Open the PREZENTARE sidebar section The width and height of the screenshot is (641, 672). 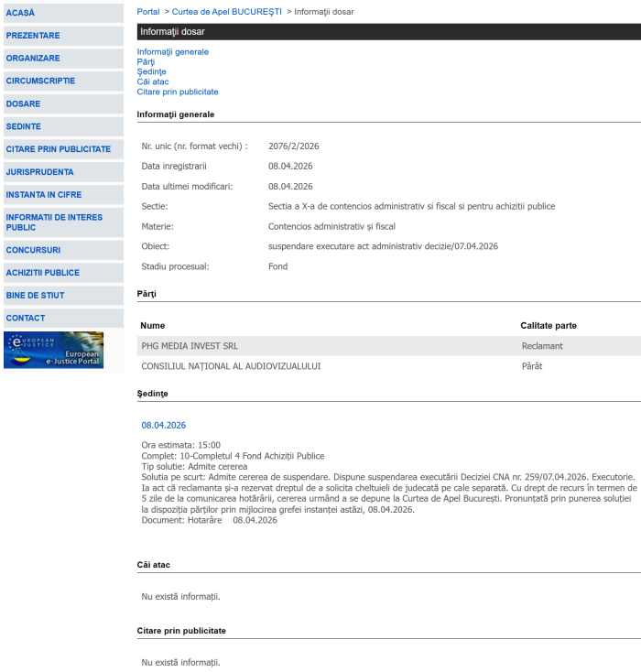33,36
